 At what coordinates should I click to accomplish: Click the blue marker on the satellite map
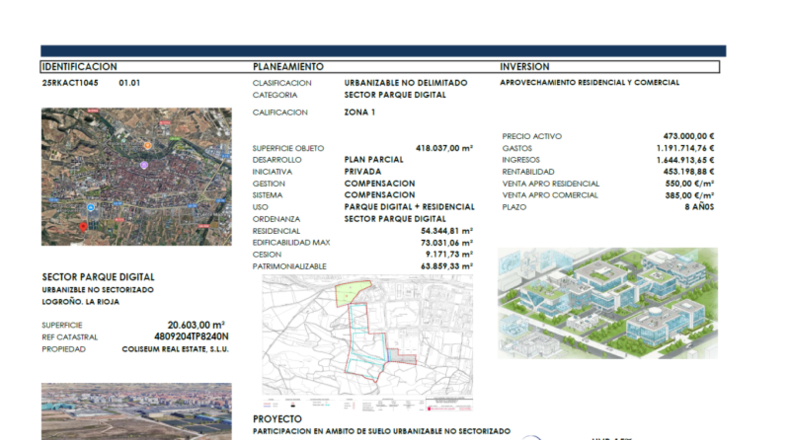(x=91, y=207)
